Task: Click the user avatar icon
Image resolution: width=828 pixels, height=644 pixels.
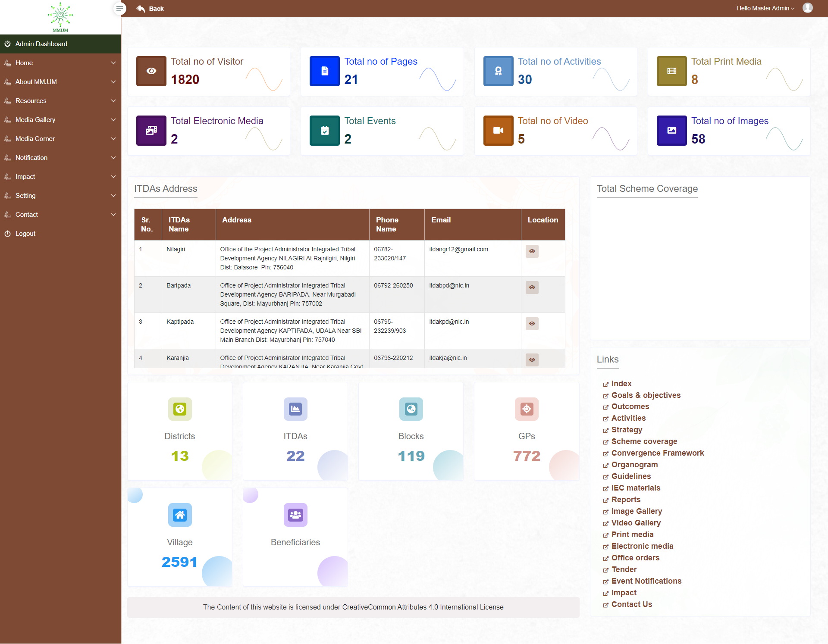Action: point(807,8)
